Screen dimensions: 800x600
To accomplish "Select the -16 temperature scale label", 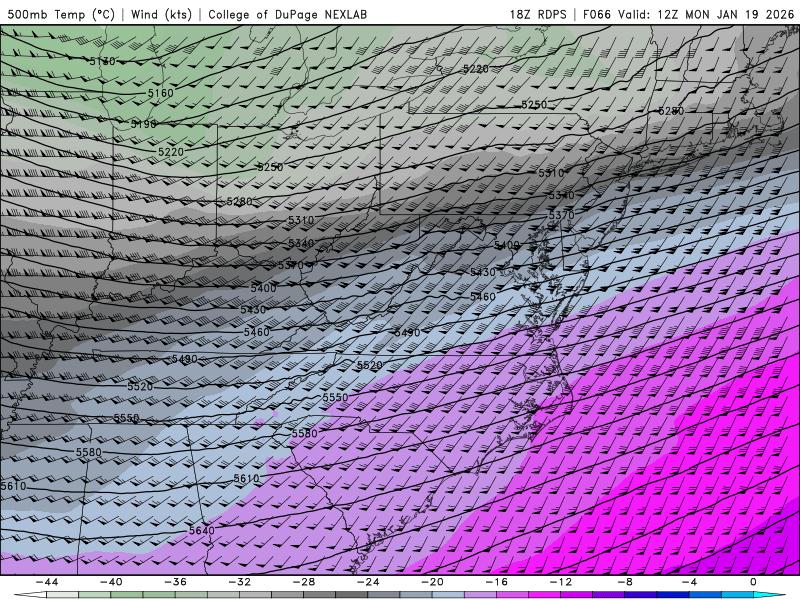I will [497, 582].
